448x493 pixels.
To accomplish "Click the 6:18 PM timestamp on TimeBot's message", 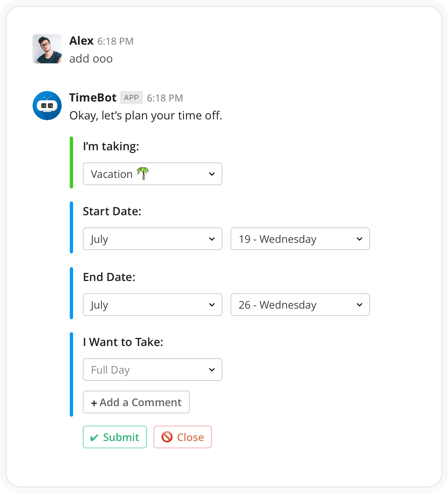I will pos(165,98).
